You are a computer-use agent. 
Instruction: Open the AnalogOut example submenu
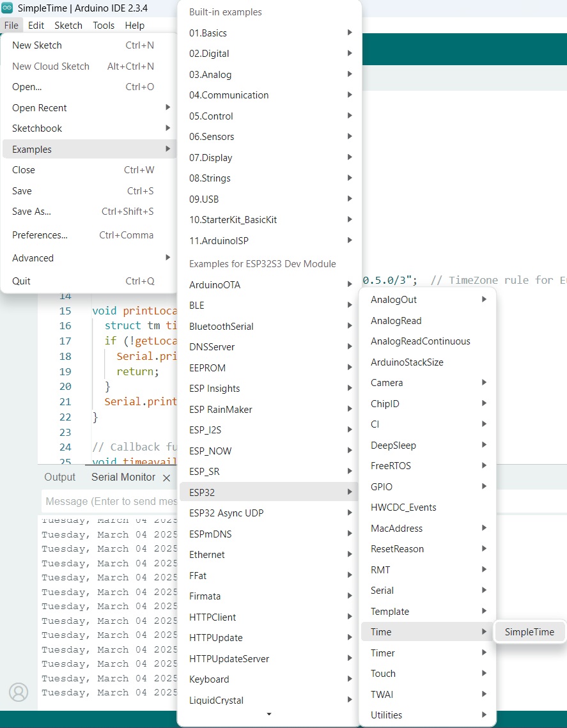click(x=428, y=300)
